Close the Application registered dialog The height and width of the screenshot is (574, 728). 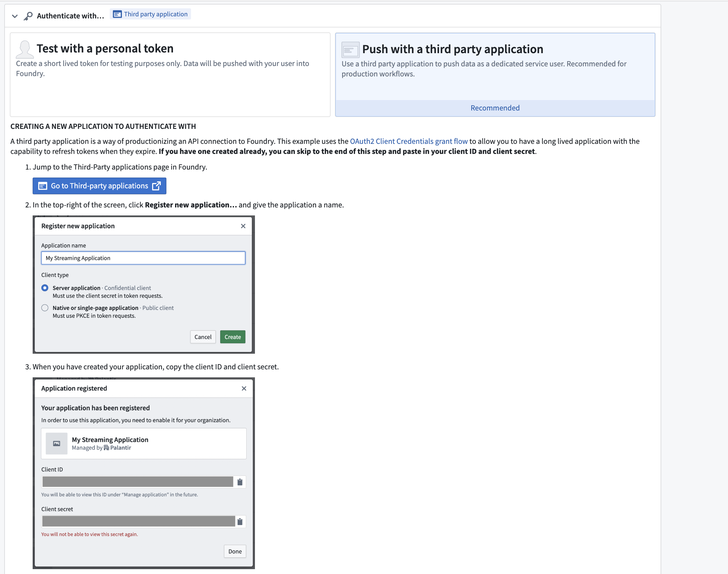244,388
